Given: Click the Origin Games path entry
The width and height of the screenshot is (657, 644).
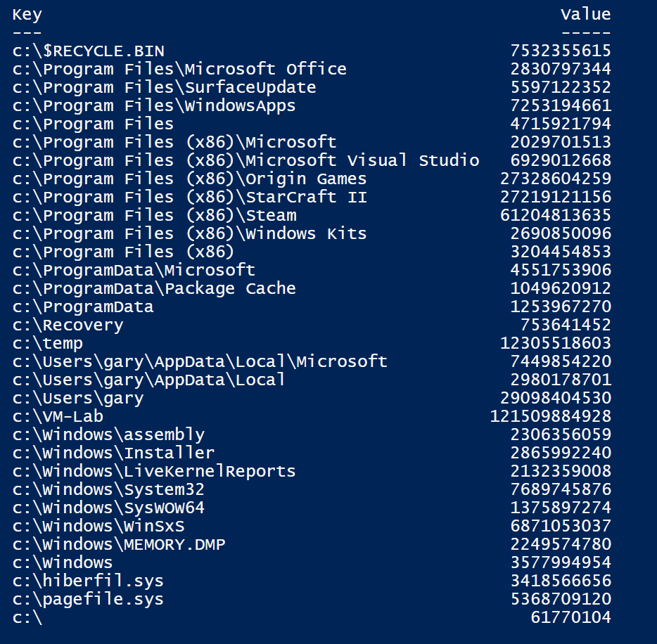Looking at the screenshot, I should [x=190, y=179].
